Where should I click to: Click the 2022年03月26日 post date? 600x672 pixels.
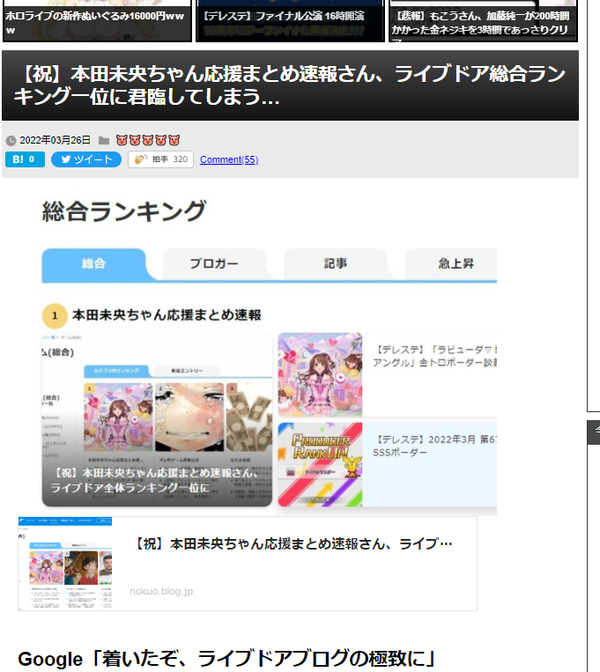(55, 141)
